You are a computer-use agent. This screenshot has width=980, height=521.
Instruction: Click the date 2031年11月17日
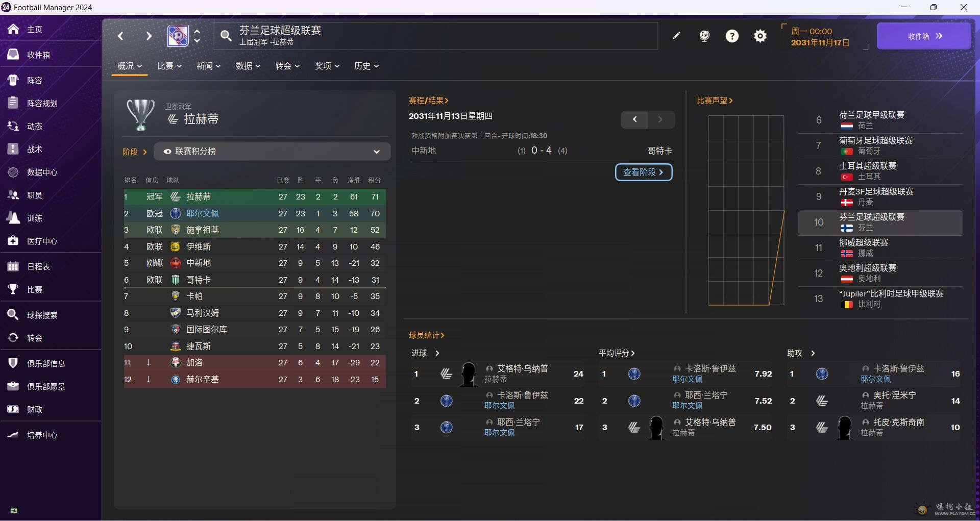pyautogui.click(x=820, y=42)
